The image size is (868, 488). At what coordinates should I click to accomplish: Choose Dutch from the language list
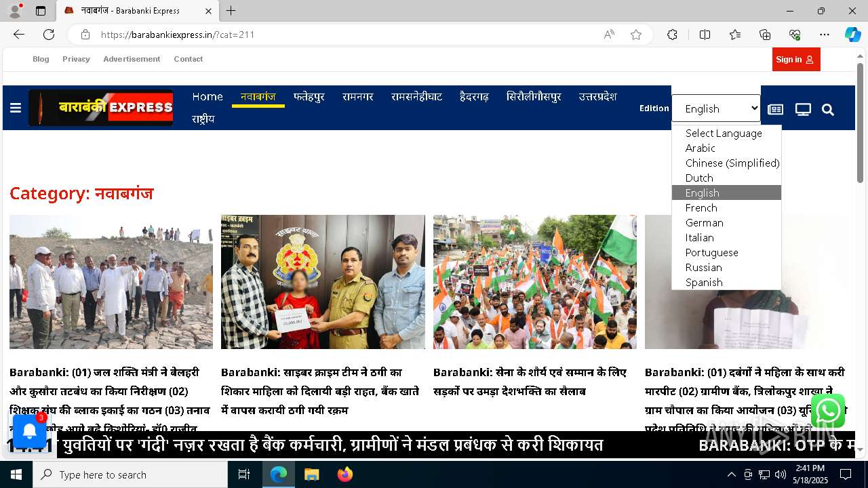point(726,178)
